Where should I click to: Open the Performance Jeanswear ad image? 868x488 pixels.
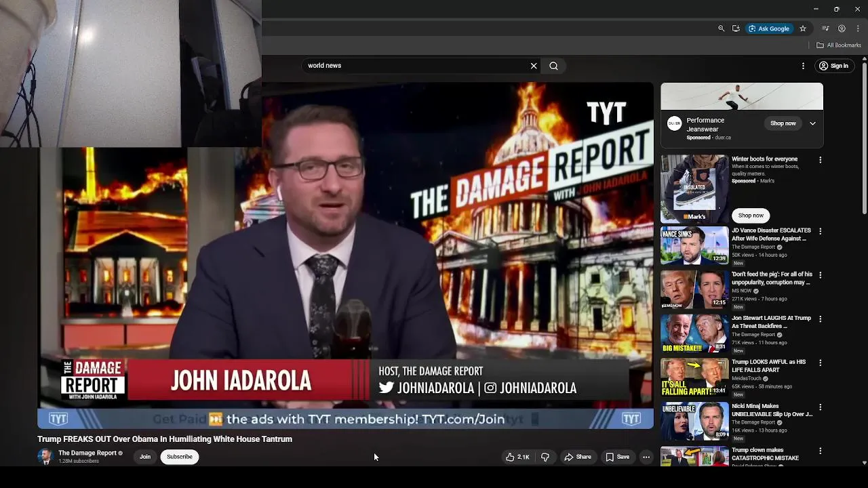click(742, 96)
